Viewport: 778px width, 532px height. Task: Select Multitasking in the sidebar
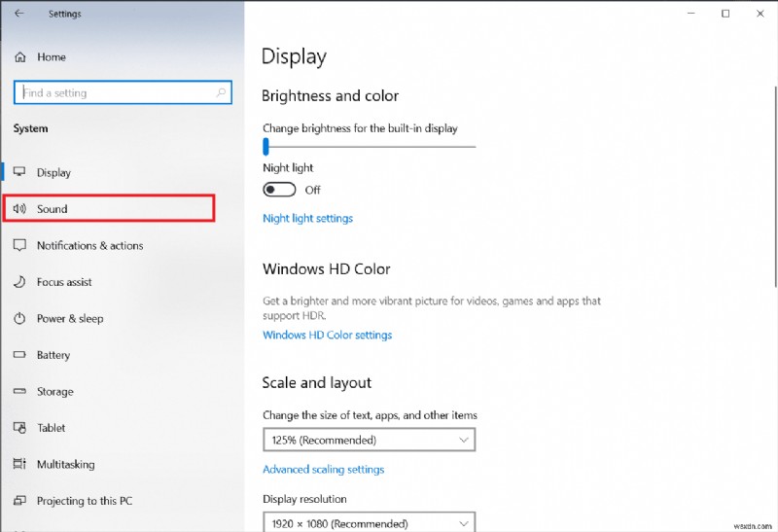point(67,465)
